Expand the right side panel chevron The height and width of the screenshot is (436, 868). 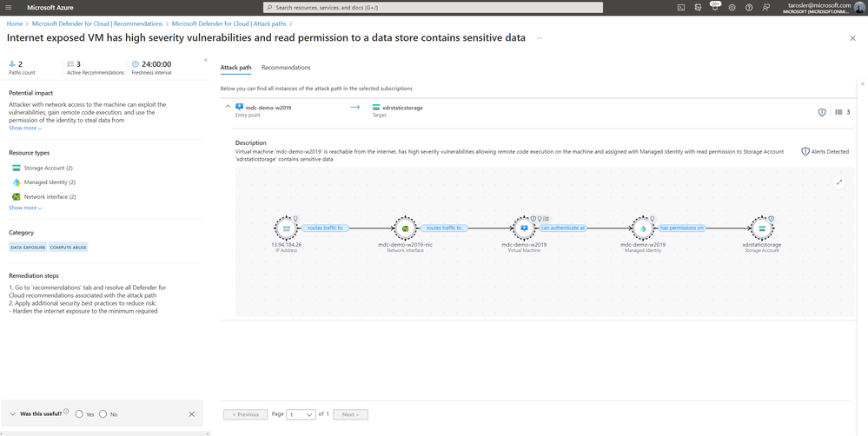(x=862, y=83)
